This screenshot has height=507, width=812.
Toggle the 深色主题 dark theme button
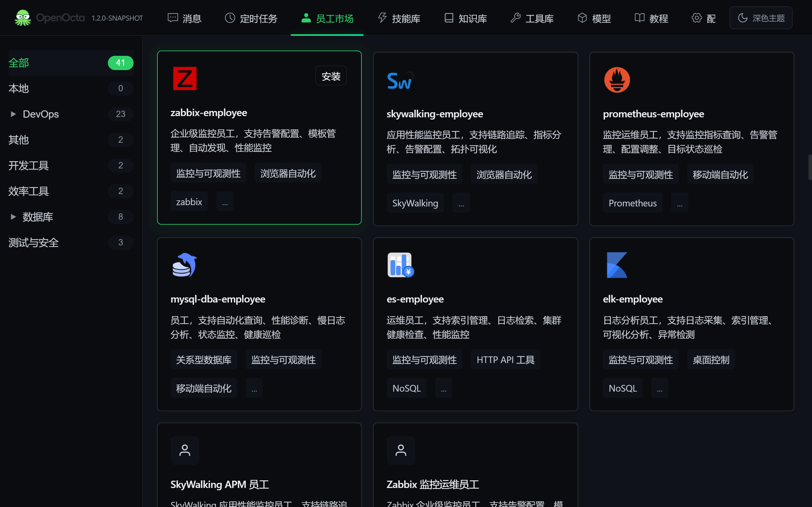click(761, 18)
